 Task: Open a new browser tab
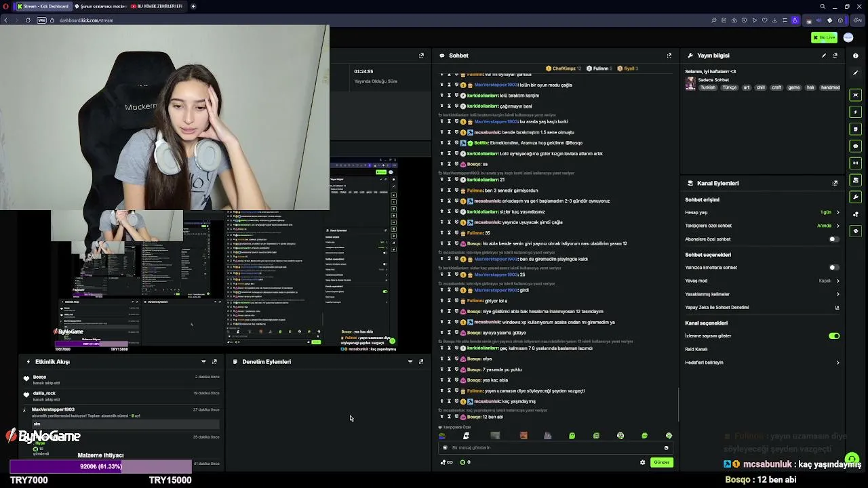[x=193, y=6]
